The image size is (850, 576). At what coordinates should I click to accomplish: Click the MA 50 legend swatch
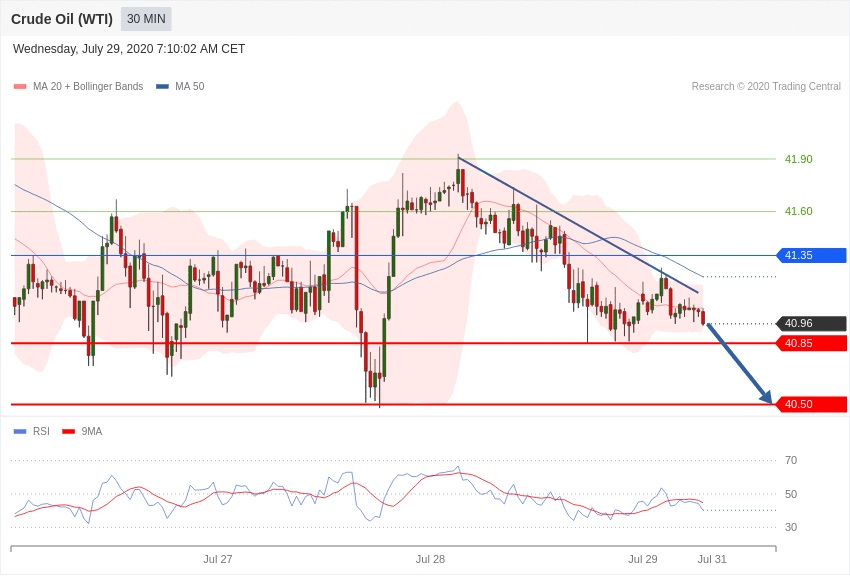pos(162,87)
